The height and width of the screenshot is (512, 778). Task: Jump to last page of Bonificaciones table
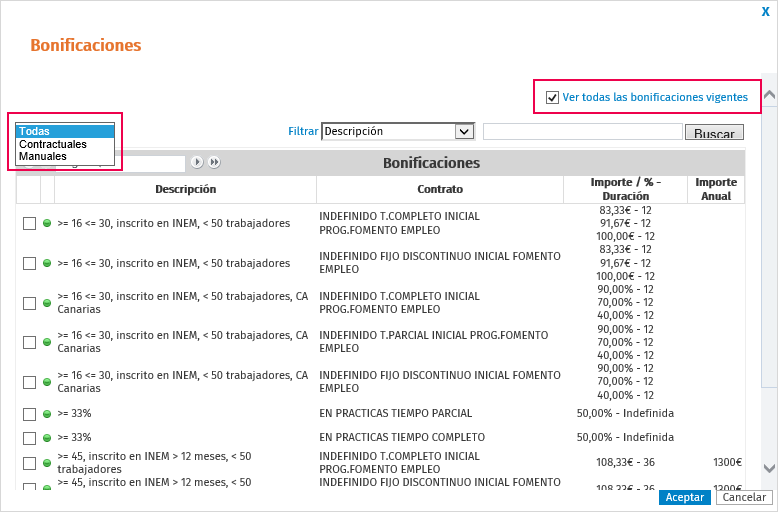(214, 162)
